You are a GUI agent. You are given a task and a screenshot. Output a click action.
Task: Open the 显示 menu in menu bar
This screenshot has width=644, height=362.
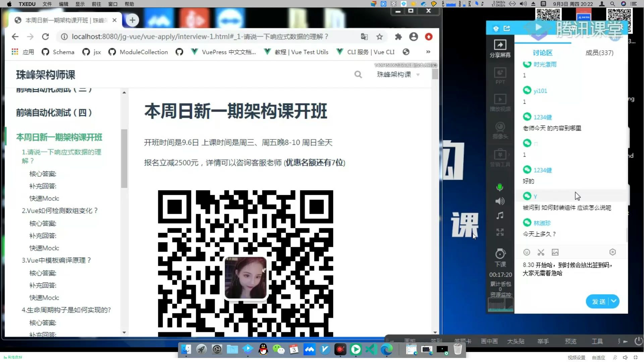[80, 4]
